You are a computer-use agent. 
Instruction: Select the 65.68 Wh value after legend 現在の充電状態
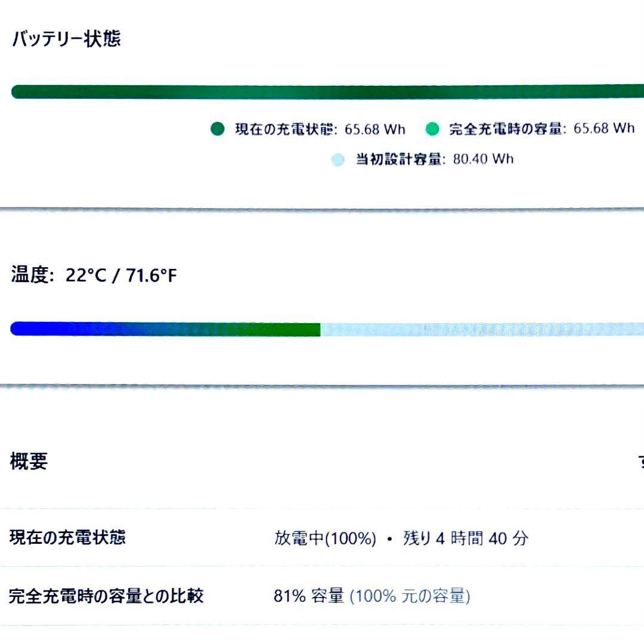point(374,129)
